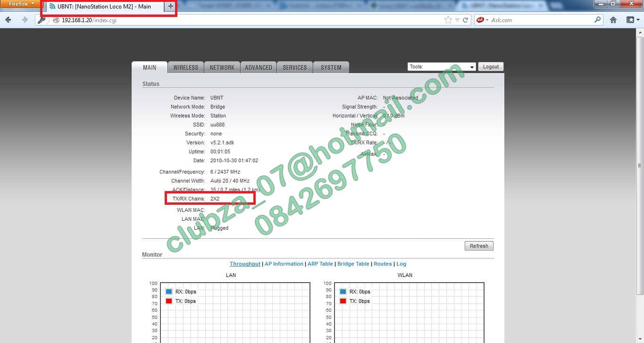Select the Network Mode value Bridge
This screenshot has height=343, width=644.
tap(217, 107)
